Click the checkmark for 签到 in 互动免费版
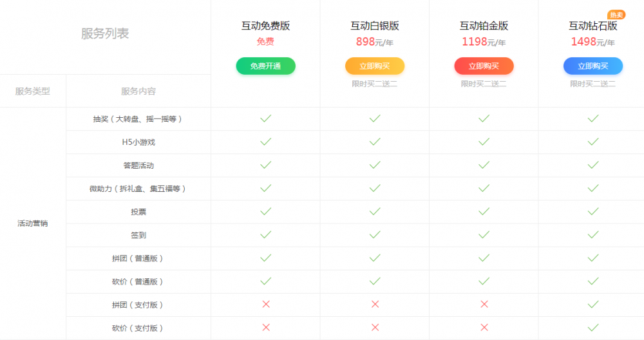644x340 pixels. coord(265,234)
